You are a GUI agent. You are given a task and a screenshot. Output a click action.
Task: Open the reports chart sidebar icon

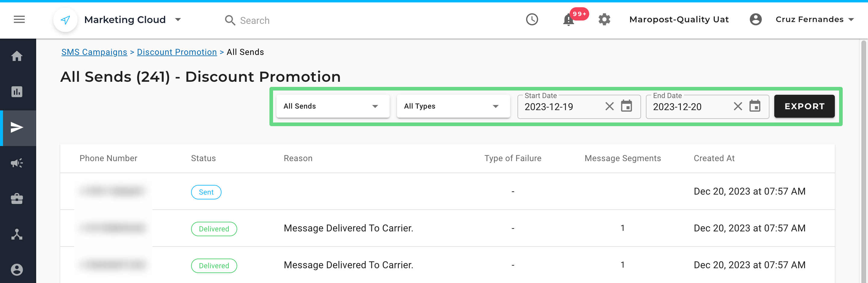pos(17,92)
